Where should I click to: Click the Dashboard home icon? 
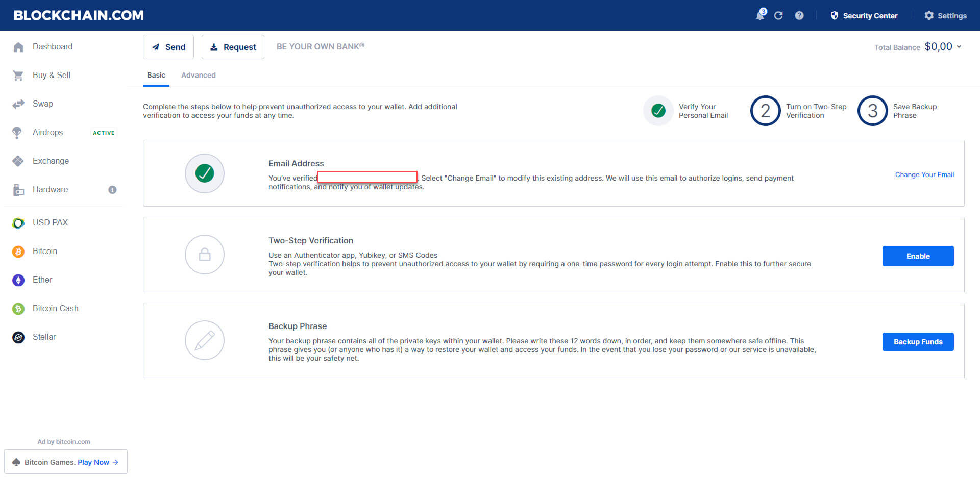[x=18, y=47]
